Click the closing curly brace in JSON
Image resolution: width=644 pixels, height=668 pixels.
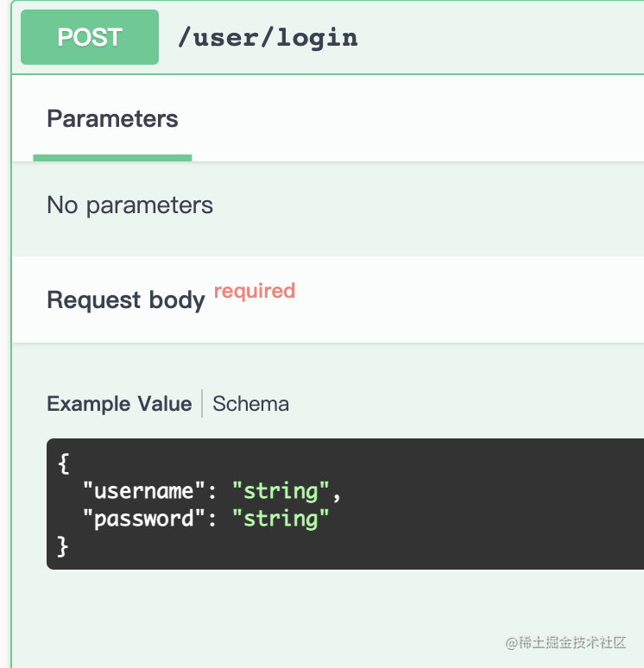click(62, 546)
